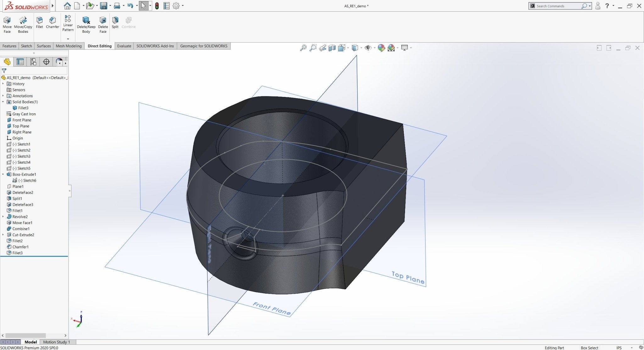
Task: Select the Delete/Keep Body tool
Action: [86, 25]
